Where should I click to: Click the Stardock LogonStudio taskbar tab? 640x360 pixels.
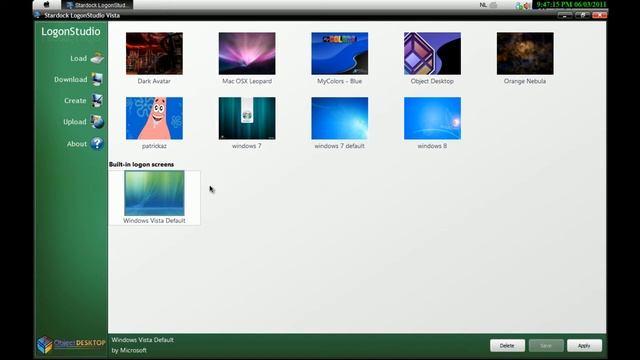tap(97, 5)
